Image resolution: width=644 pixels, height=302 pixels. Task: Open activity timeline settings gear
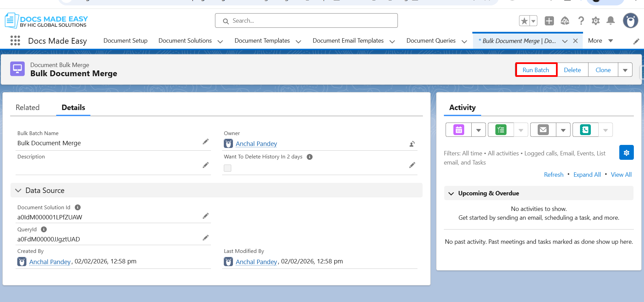(626, 153)
